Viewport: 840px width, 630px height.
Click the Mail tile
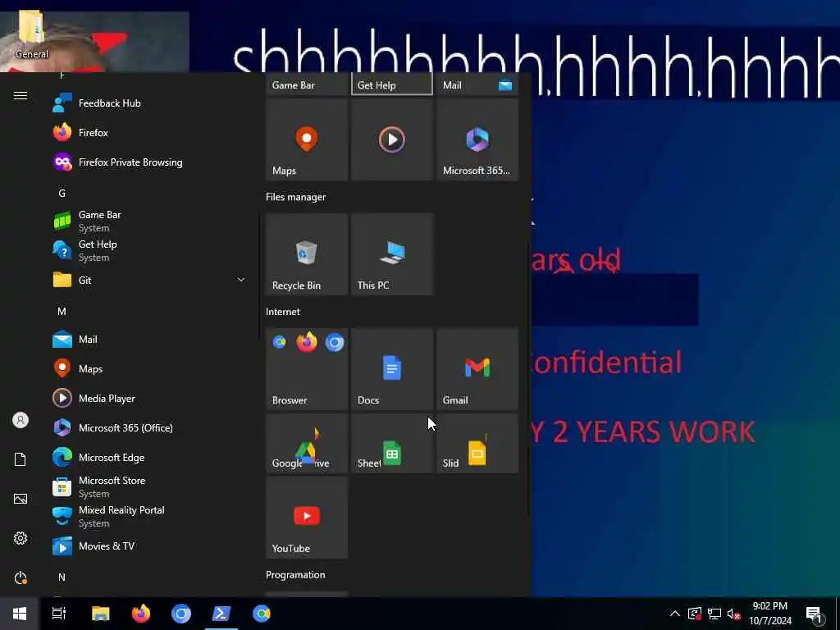477,84
